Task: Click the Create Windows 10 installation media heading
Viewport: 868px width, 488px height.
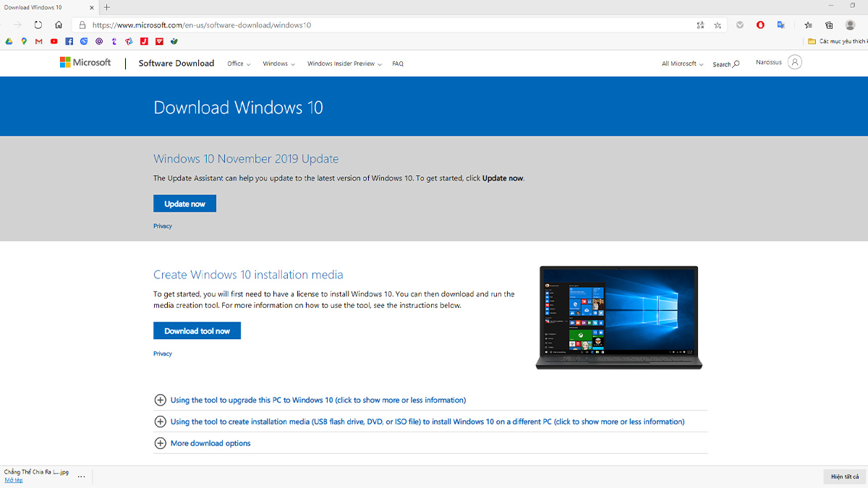Action: 248,275
